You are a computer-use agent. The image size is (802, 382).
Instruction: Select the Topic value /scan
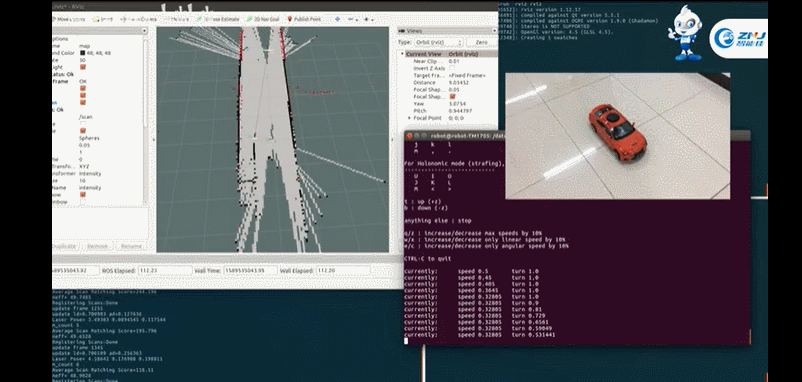[85, 117]
